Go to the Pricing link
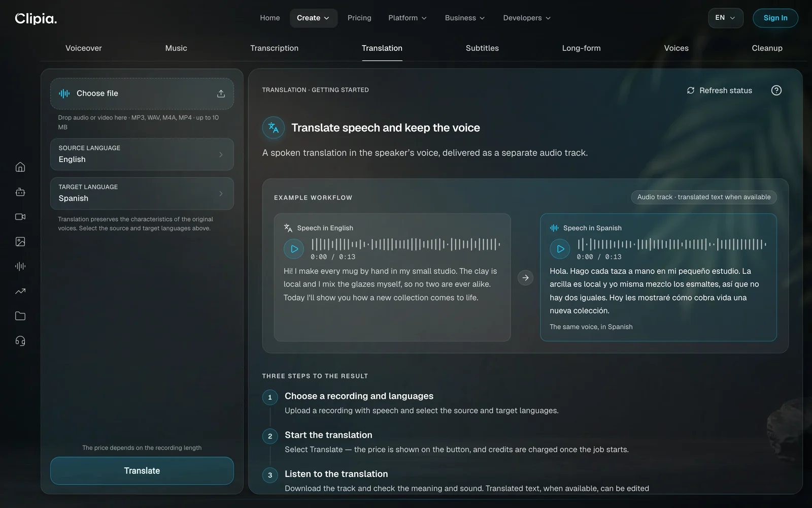 click(359, 18)
